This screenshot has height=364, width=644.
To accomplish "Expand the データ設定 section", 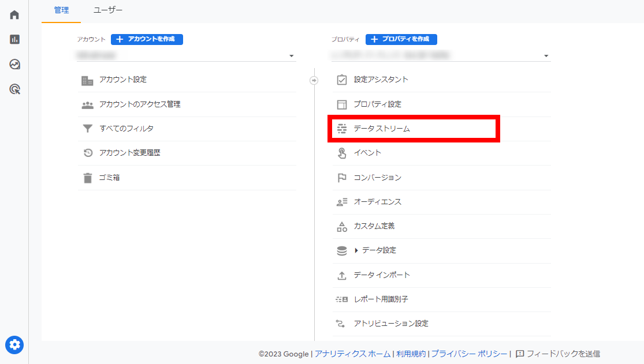I will pos(356,250).
